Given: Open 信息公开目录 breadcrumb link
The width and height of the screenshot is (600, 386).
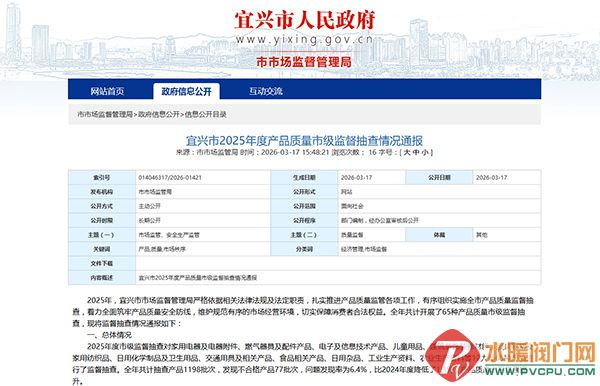Looking at the screenshot, I should click(x=205, y=114).
